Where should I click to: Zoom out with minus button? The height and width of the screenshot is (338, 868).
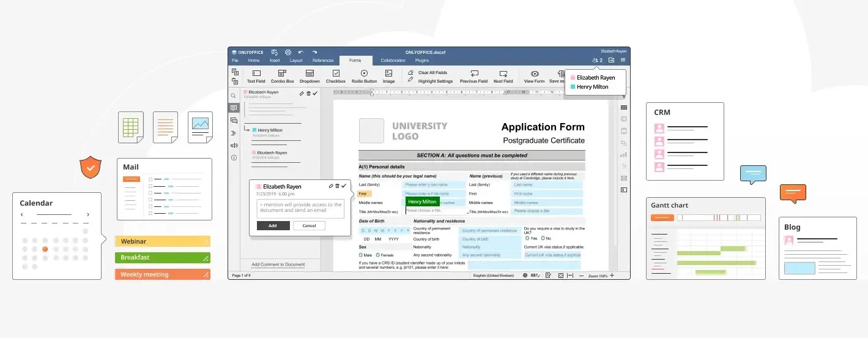(581, 276)
